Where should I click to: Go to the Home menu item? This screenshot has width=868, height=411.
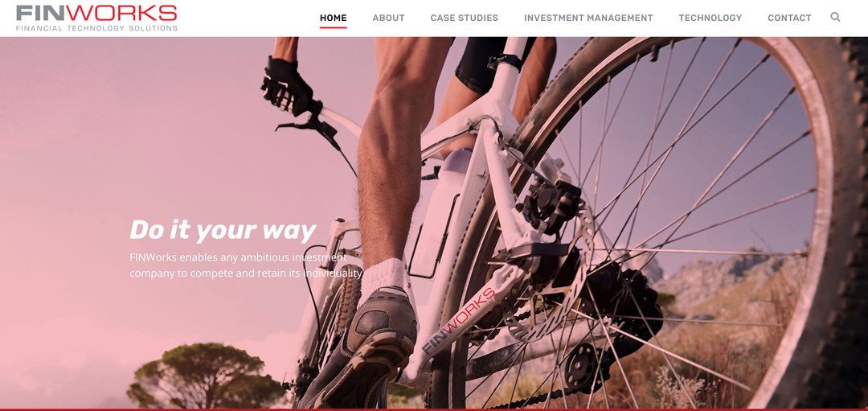(x=334, y=18)
